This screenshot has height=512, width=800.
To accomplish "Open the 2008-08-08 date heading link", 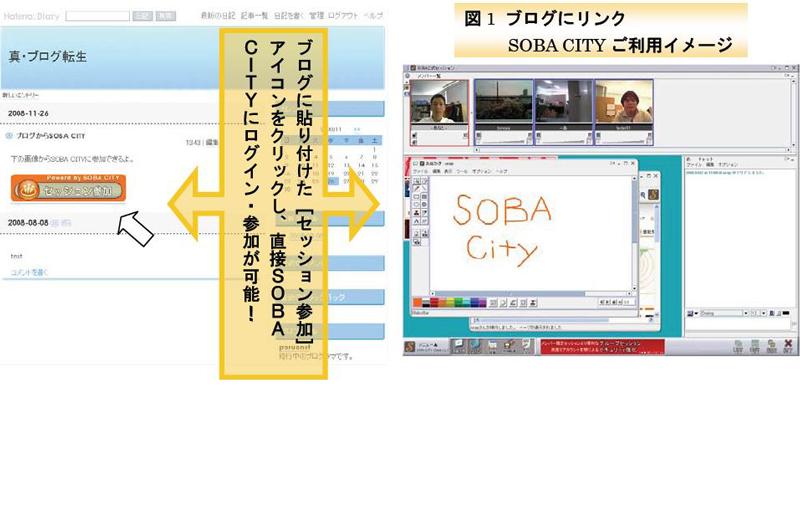I will click(x=28, y=222).
